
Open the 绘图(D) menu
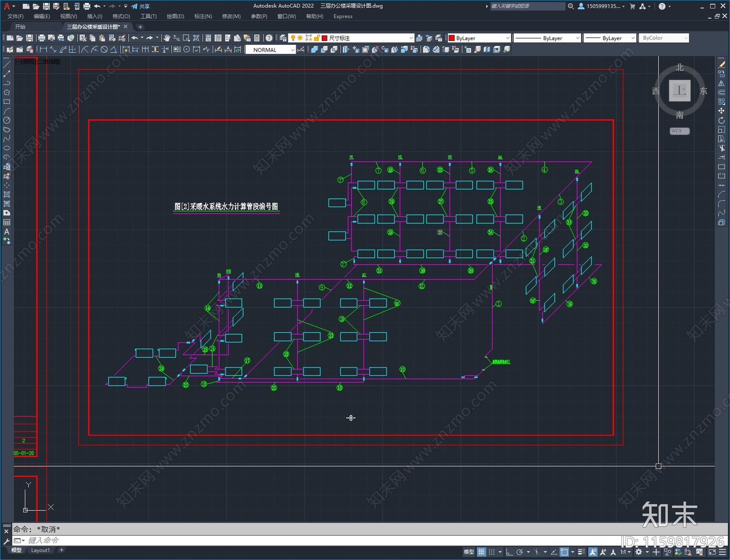coord(175,16)
